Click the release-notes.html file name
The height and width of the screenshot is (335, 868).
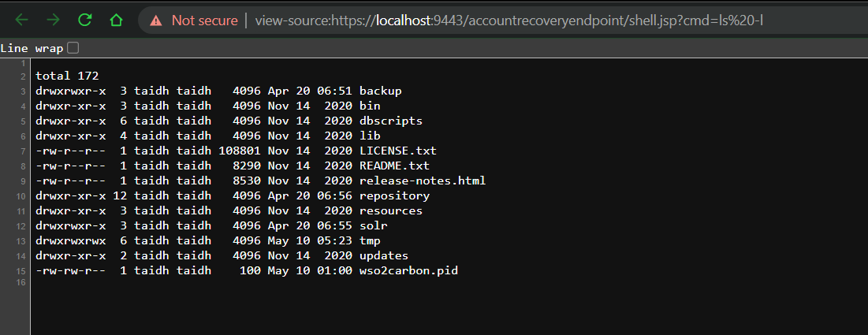423,181
